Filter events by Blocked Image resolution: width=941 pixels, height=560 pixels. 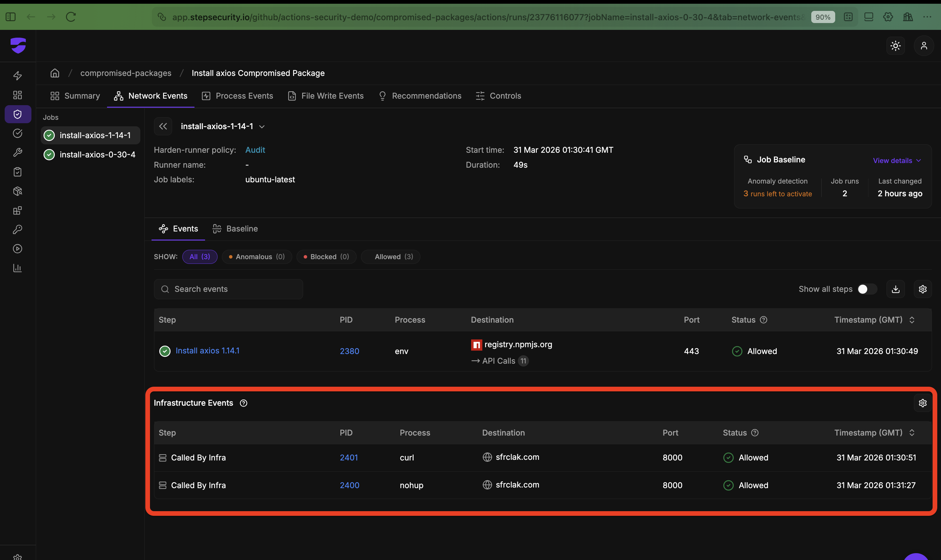click(x=326, y=257)
